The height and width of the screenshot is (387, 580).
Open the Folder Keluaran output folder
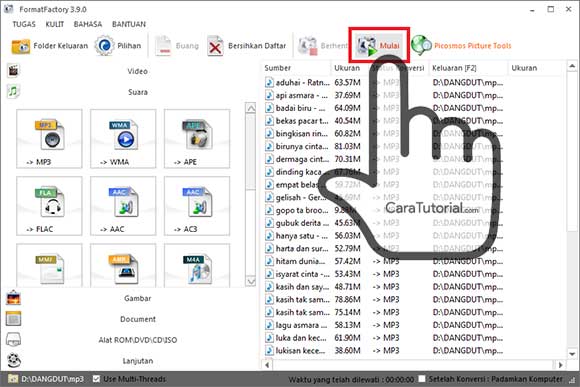pyautogui.click(x=50, y=46)
